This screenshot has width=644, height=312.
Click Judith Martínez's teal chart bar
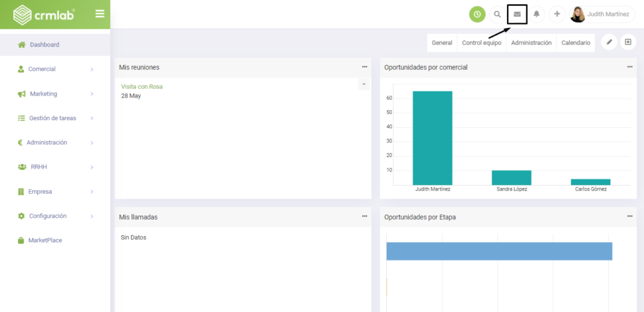[x=432, y=138]
